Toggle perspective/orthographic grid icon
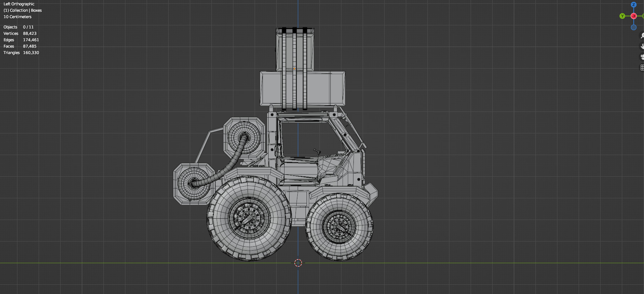 tap(642, 67)
